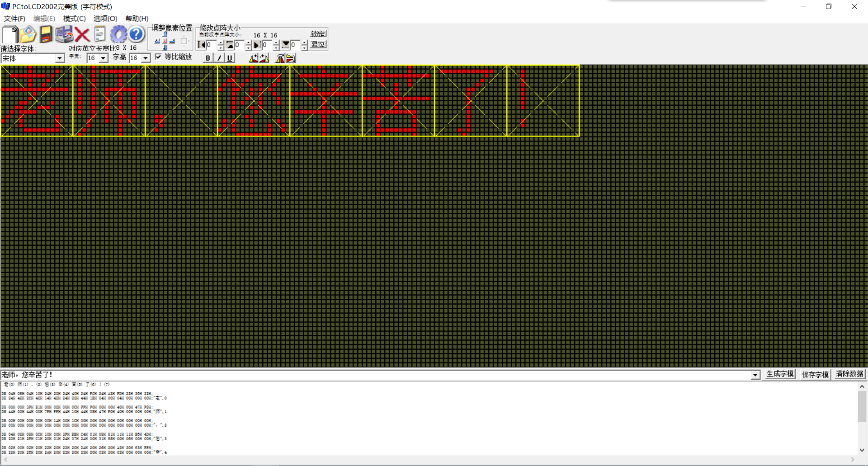The height and width of the screenshot is (466, 868).
Task: Open the 编辑(E) menu
Action: (44, 19)
